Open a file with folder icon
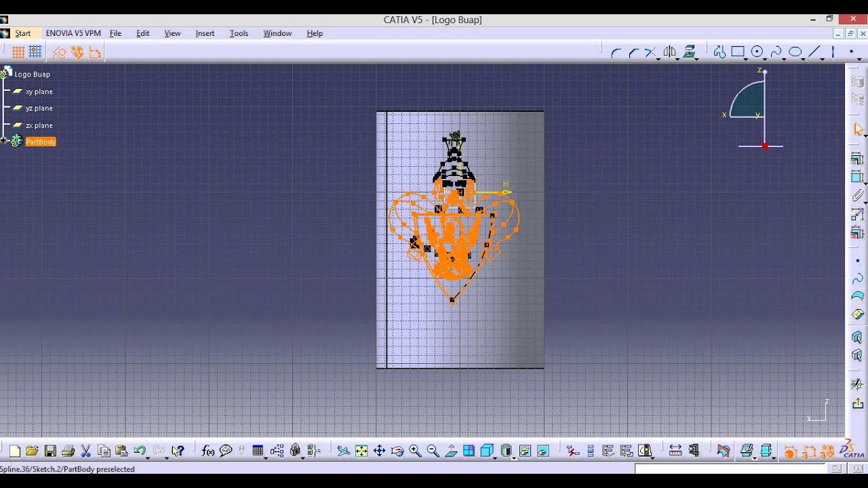 [32, 451]
